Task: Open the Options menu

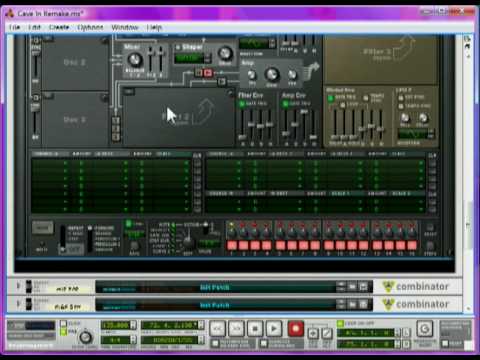Action: (90, 27)
